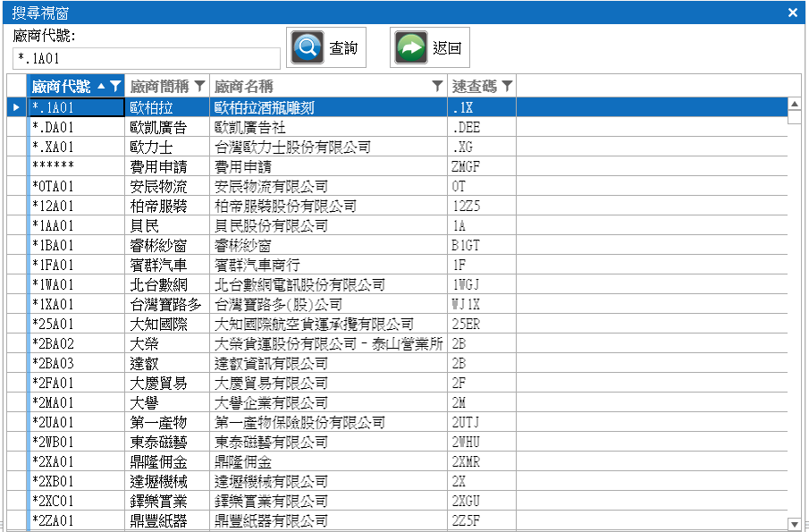Image resolution: width=809 pixels, height=532 pixels.
Task: Click 大譽企業有限公司 name cell
Action: (x=329, y=402)
